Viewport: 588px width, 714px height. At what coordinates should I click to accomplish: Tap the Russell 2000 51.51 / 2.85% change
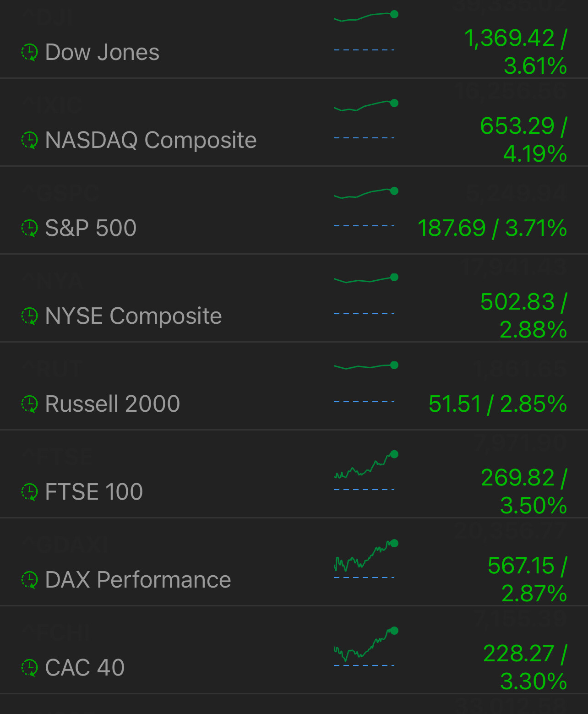point(498,404)
